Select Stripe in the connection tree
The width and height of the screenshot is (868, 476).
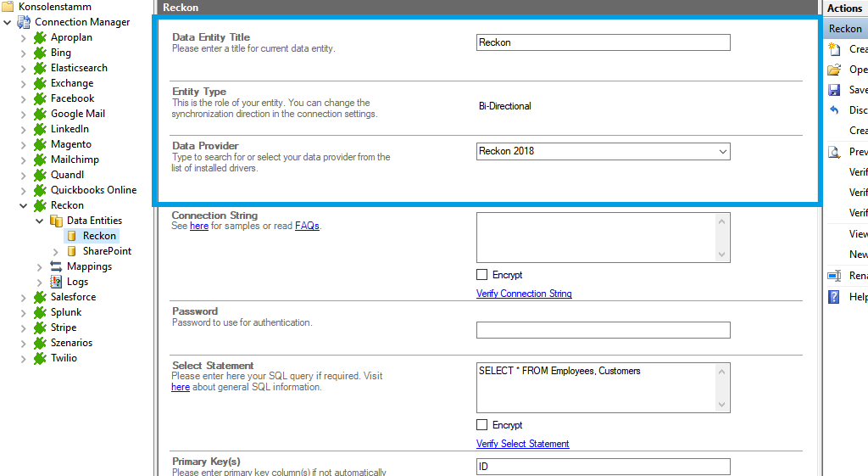point(64,328)
